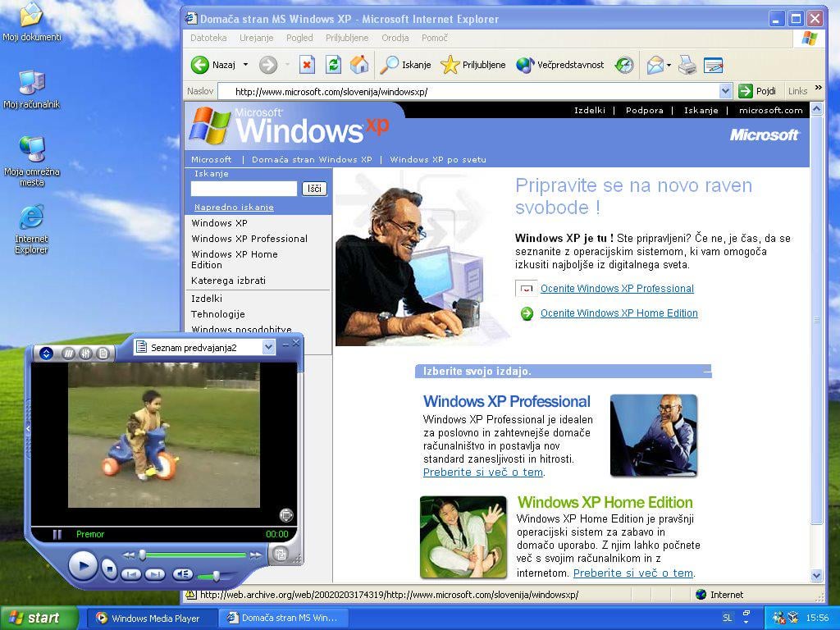This screenshot has height=630, width=840.
Task: Click the Windows XP logo on webpage
Action: tap(290, 127)
